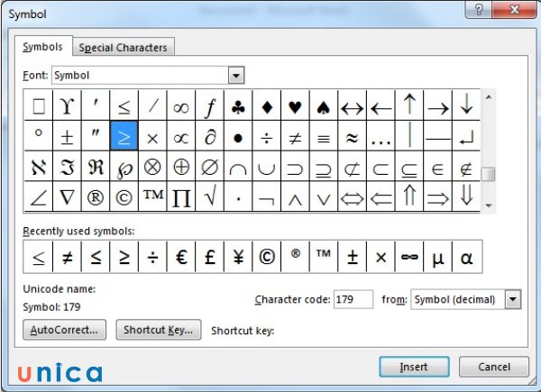The height and width of the screenshot is (392, 541).
Task: Select the Weierstrass p symbol
Action: click(124, 166)
